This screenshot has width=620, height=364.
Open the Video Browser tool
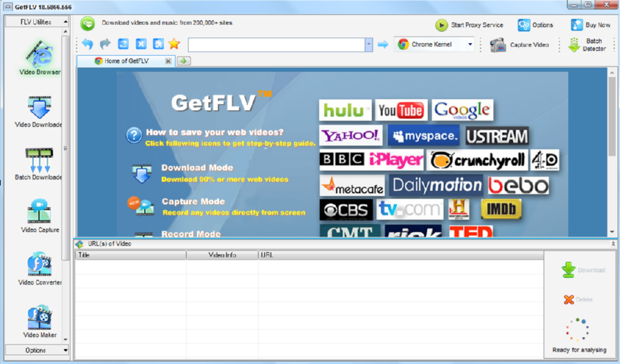coord(39,57)
